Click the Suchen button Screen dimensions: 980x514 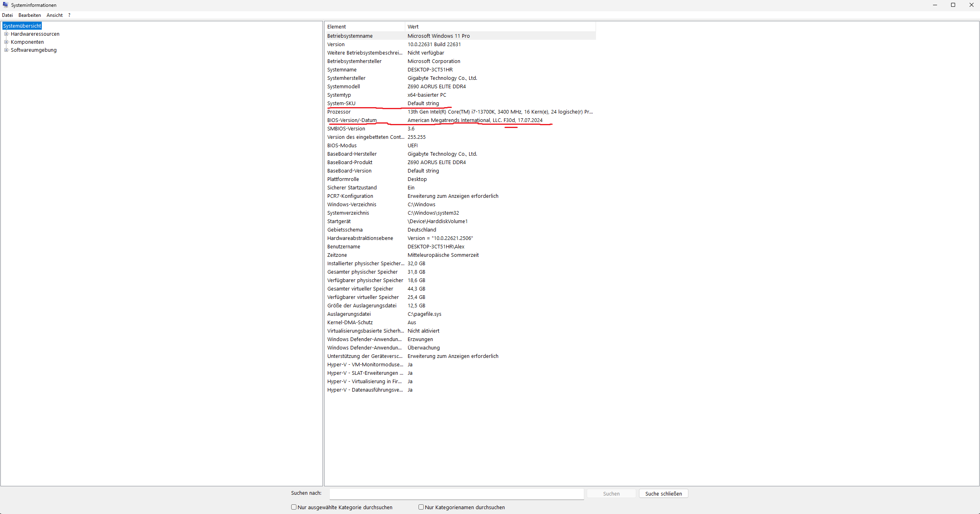[x=611, y=494]
